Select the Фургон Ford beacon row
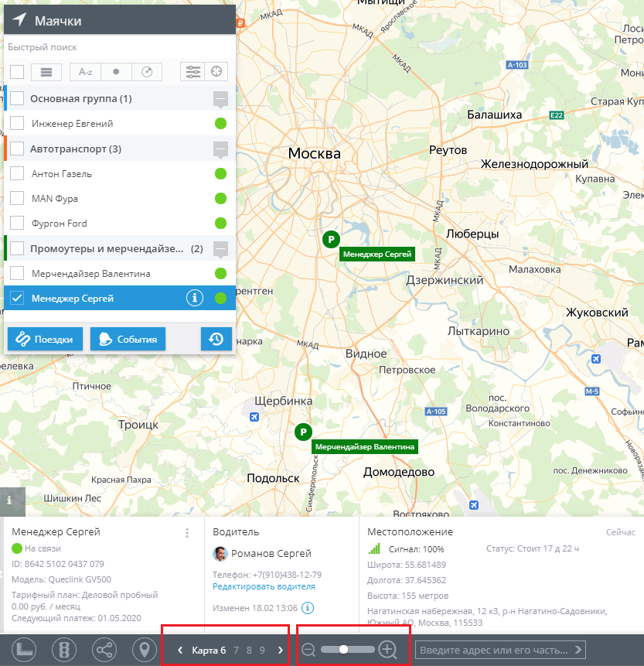Screen dimensions: 644x666 120,223
